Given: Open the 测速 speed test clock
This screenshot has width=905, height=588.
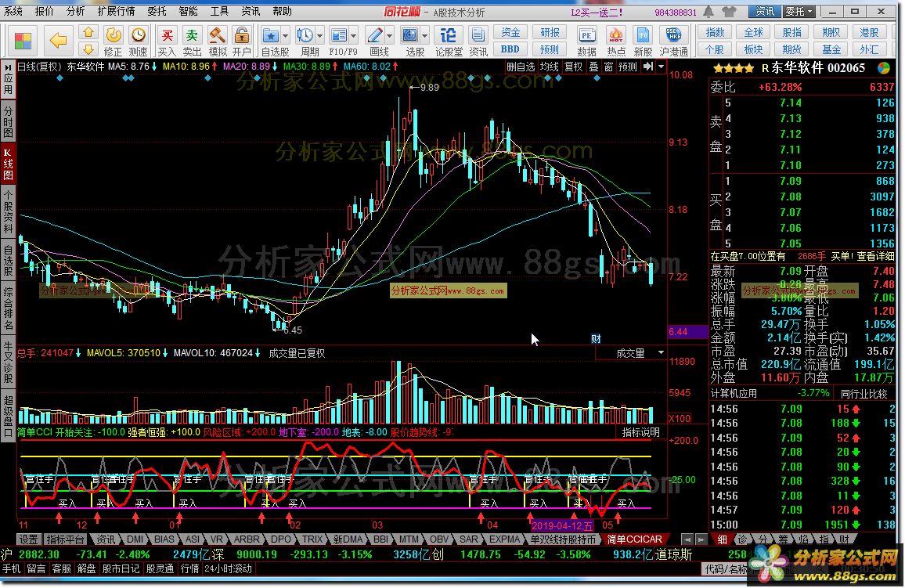Looking at the screenshot, I should (x=138, y=41).
